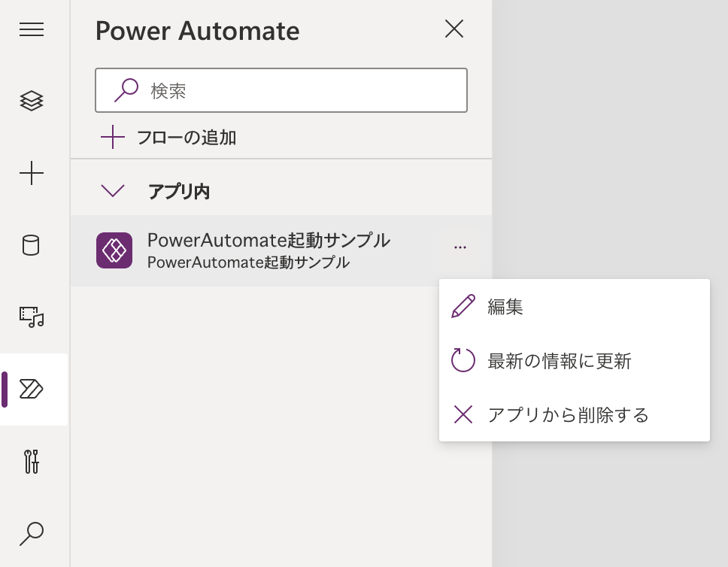Click the Insert plus icon in sidebar
The height and width of the screenshot is (567, 728).
tap(32, 173)
